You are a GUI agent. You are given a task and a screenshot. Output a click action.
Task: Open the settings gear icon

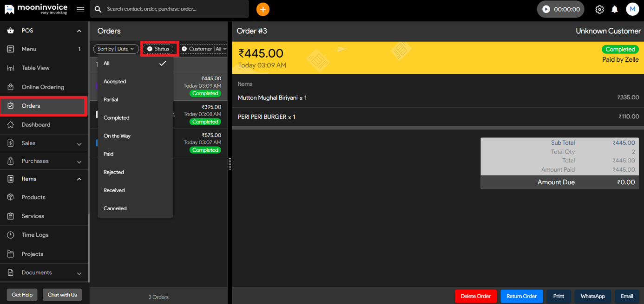point(599,9)
